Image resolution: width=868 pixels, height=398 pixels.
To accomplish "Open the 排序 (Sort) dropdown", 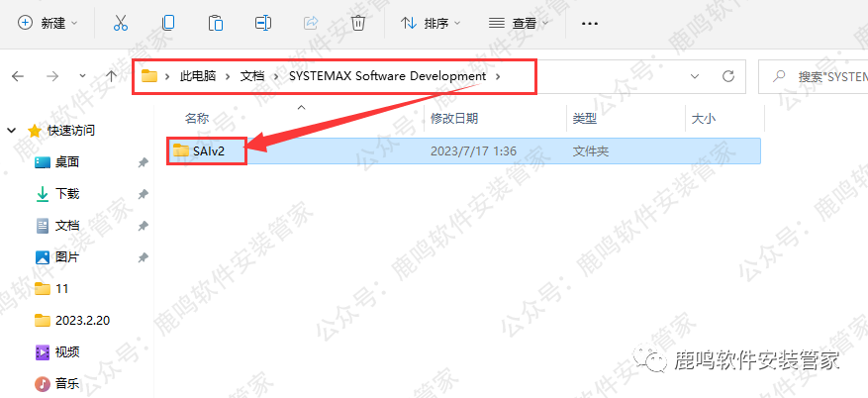I will 431,23.
